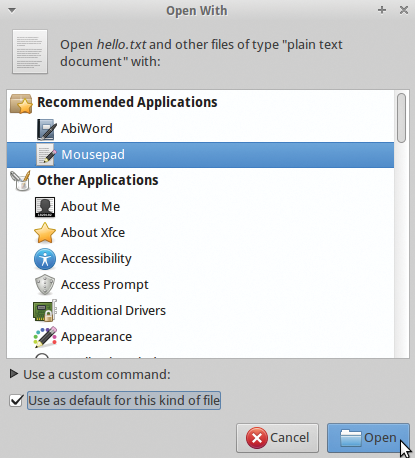The image size is (415, 458).
Task: Select the Additional Drivers text entry
Action: point(113,311)
